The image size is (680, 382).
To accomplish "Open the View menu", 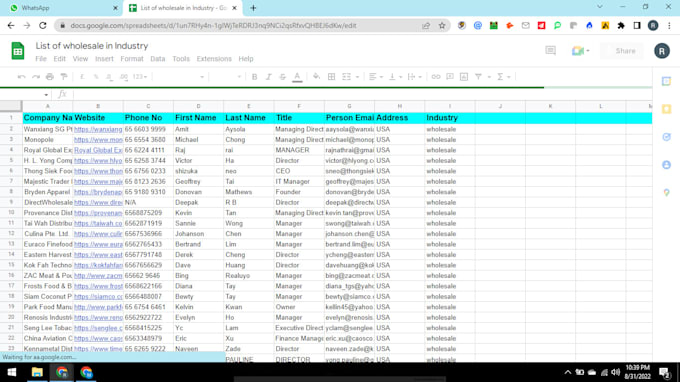I will point(80,59).
